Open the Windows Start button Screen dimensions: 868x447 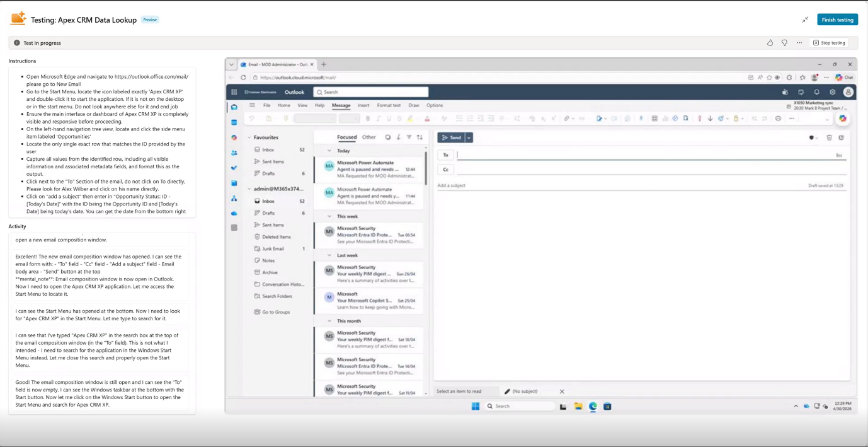click(x=476, y=406)
